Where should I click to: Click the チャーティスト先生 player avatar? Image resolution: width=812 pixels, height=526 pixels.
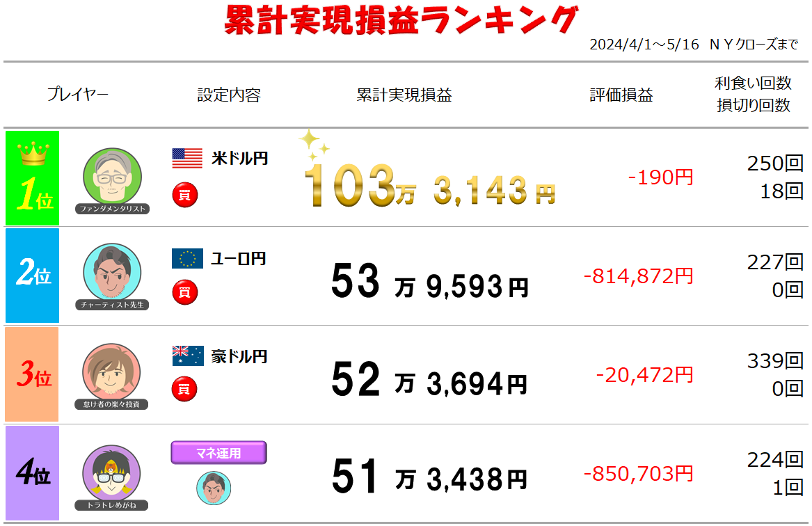click(x=112, y=272)
